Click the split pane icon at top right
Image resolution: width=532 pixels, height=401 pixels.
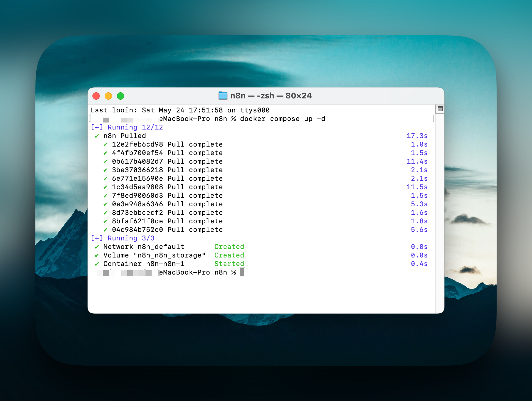pos(440,109)
